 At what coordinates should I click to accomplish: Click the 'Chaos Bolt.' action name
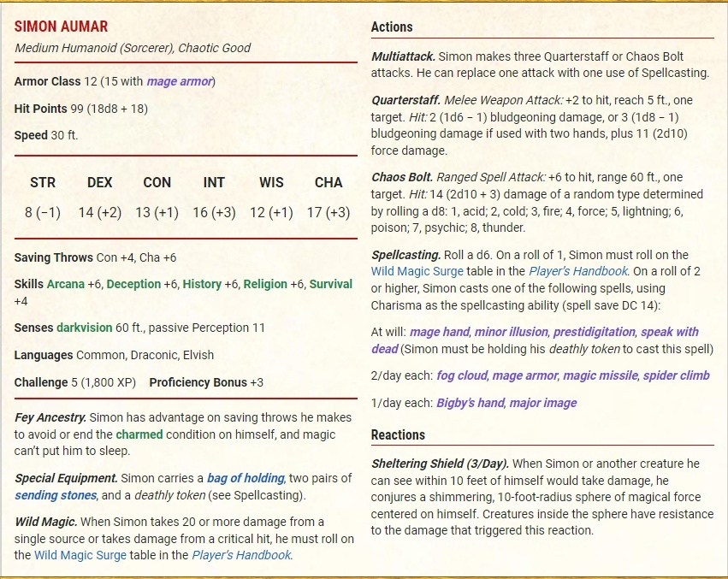402,177
